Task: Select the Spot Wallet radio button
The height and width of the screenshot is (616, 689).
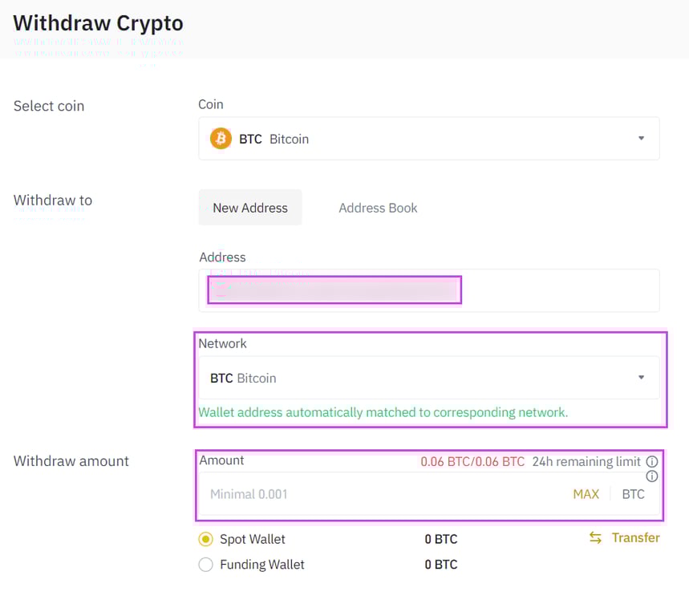Action: pos(206,540)
